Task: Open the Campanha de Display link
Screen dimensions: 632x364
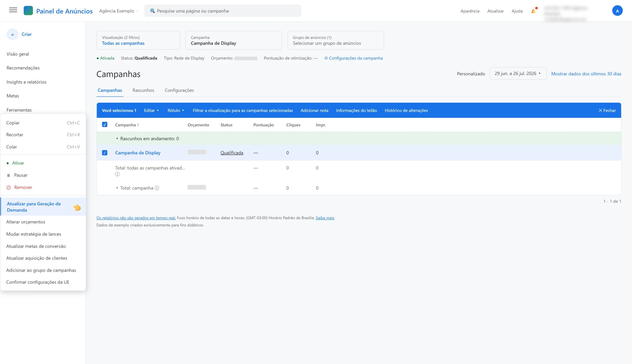Action: tap(138, 153)
